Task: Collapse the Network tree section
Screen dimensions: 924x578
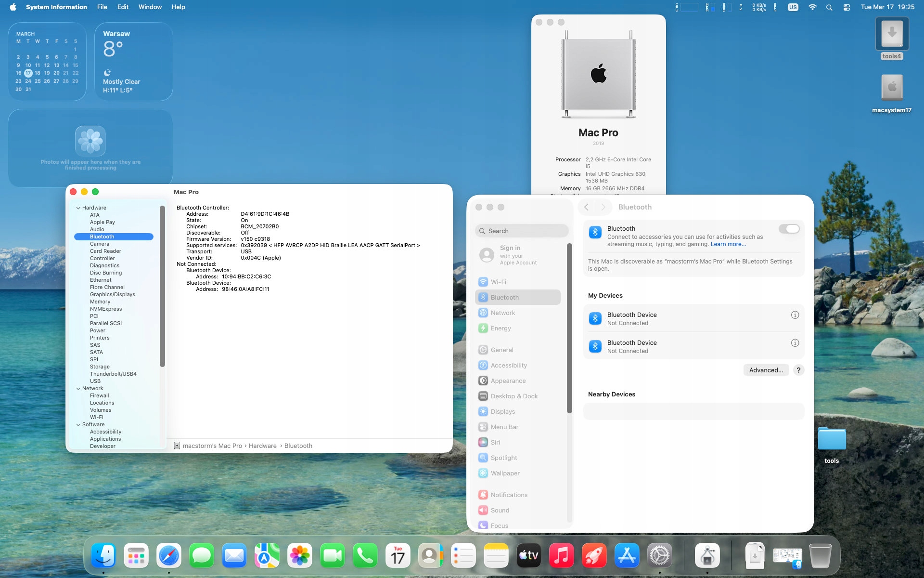Action: point(78,389)
